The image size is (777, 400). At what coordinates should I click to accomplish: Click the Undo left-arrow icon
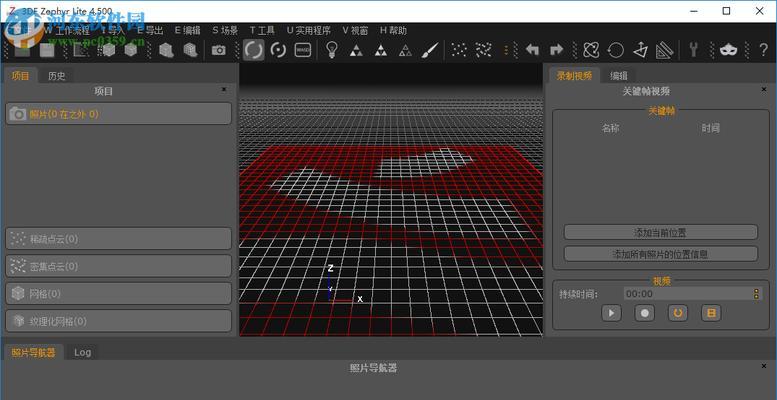click(x=532, y=50)
